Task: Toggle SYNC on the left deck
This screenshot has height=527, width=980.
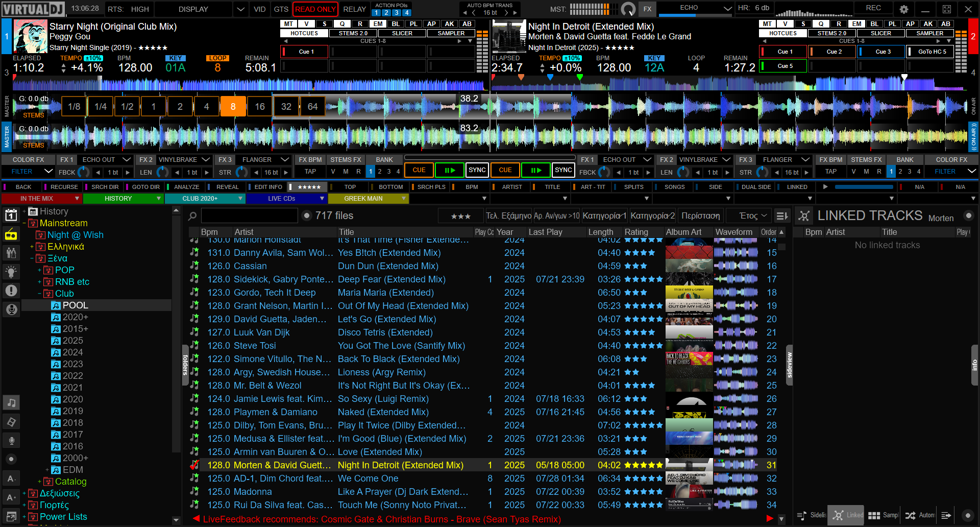Action: pos(477,170)
